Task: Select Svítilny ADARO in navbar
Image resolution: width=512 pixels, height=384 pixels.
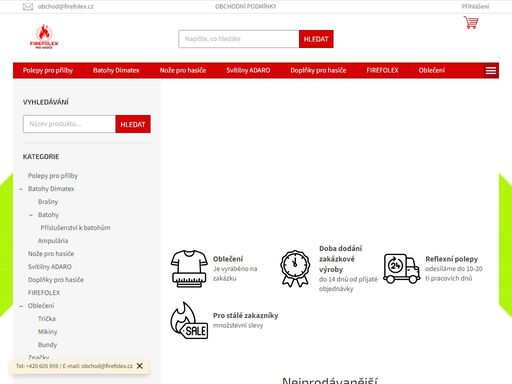Action: 248,70
